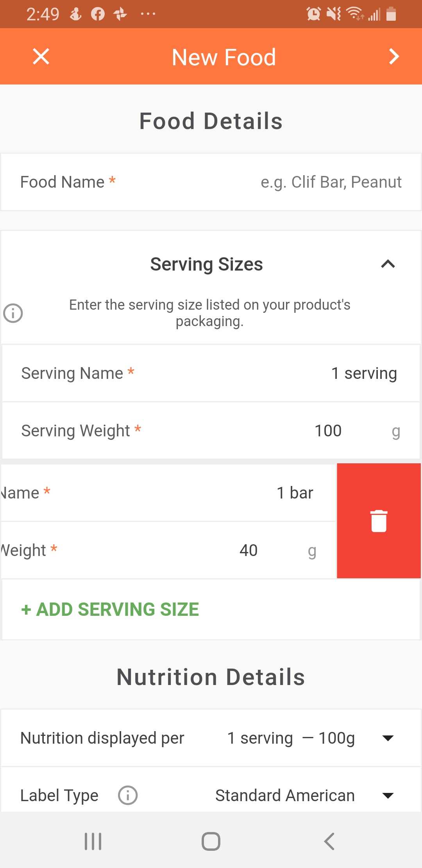Select the Standard American label type text

[x=285, y=795]
